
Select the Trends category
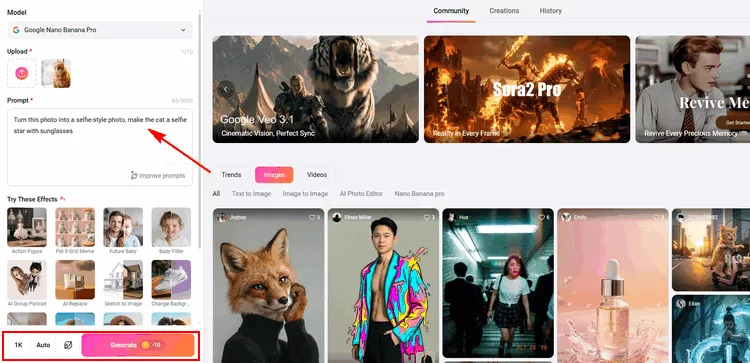point(231,175)
